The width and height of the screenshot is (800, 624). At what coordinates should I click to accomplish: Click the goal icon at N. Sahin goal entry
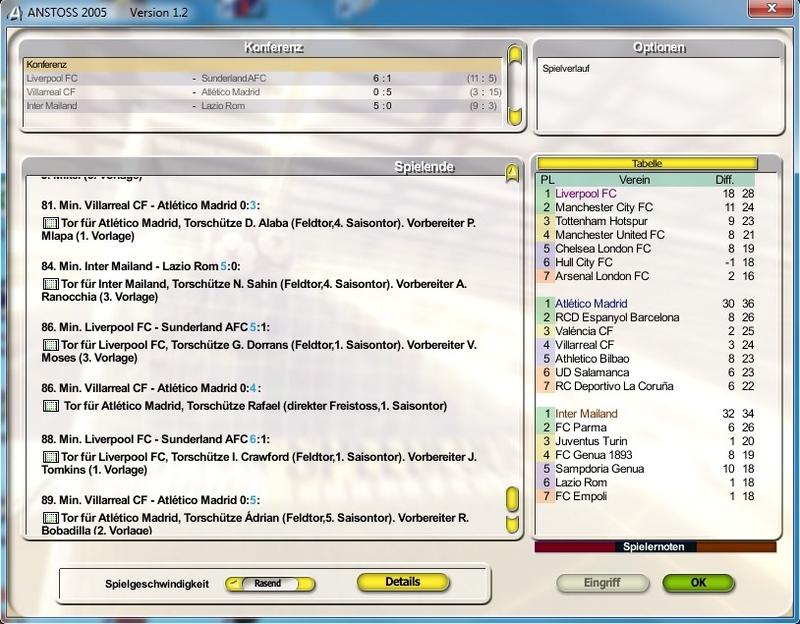50,284
